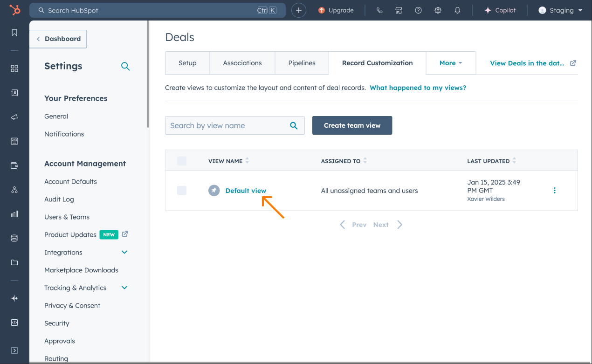Open the Help question mark icon

[x=418, y=10]
